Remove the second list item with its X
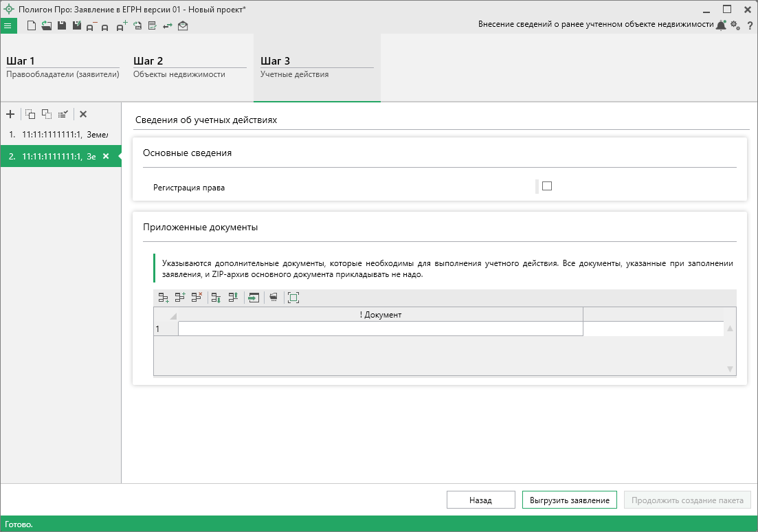The height and width of the screenshot is (532, 758). 106,156
